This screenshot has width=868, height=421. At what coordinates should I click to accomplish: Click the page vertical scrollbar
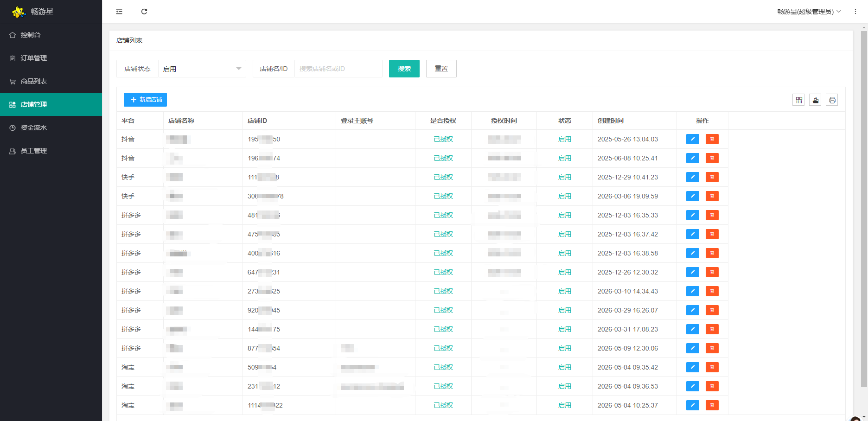(x=864, y=209)
